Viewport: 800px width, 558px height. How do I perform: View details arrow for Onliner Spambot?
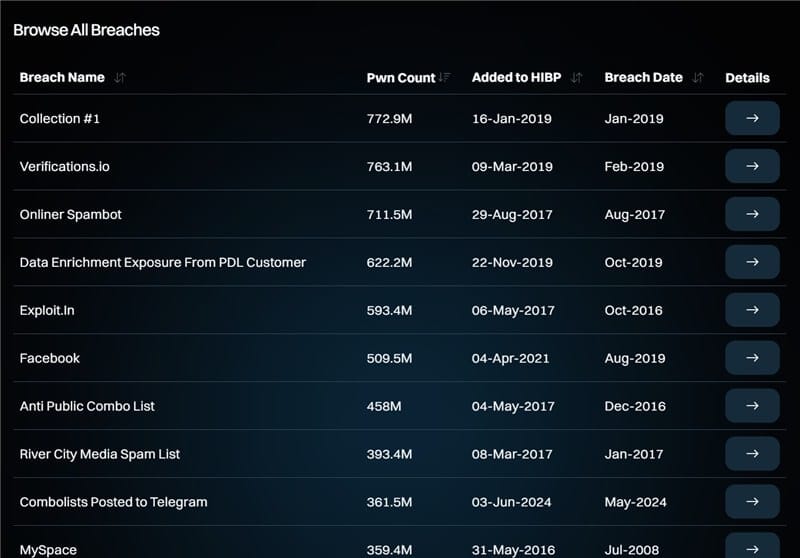point(752,214)
